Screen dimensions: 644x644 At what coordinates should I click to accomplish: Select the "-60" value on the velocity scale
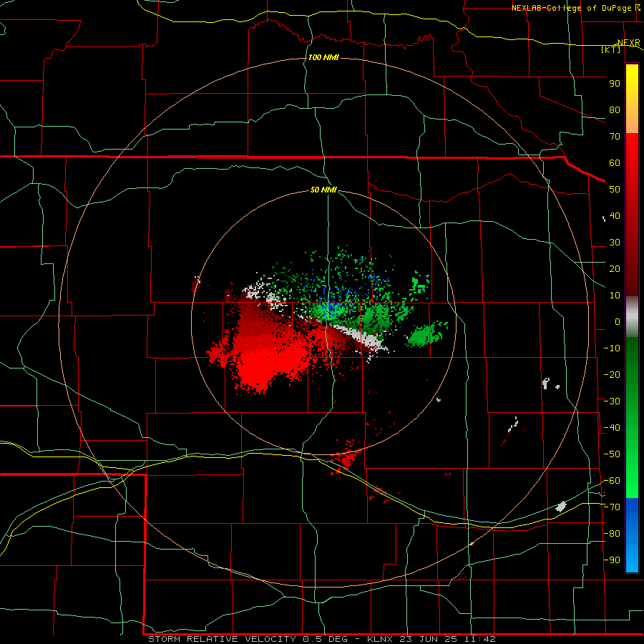click(612, 481)
